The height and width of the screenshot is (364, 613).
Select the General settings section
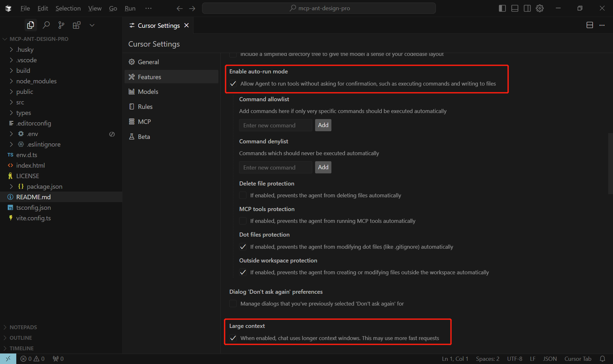(171, 62)
